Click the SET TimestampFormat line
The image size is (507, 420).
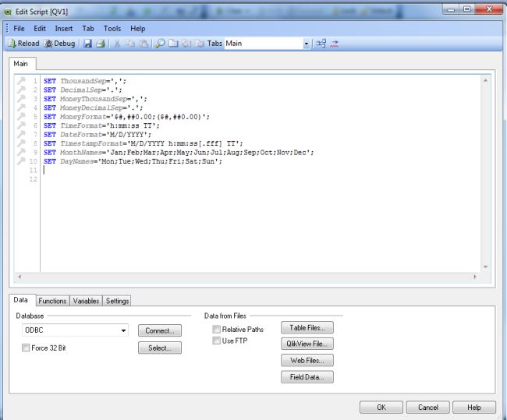click(144, 143)
